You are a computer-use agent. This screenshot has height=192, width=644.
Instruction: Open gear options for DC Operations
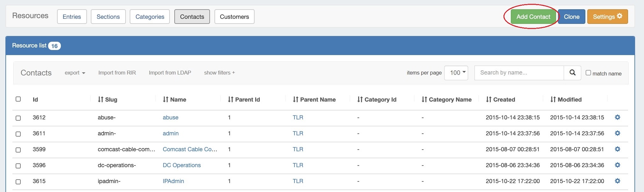coord(617,165)
